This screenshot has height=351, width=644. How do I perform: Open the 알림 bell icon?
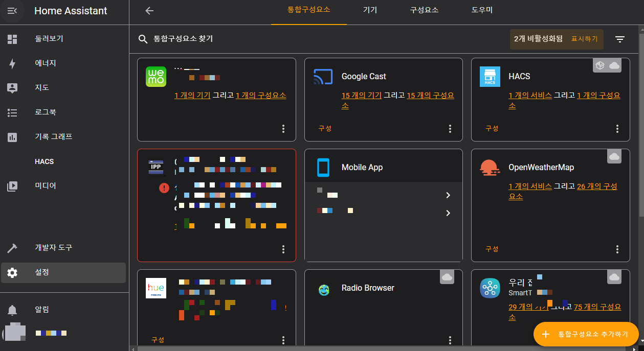point(12,310)
